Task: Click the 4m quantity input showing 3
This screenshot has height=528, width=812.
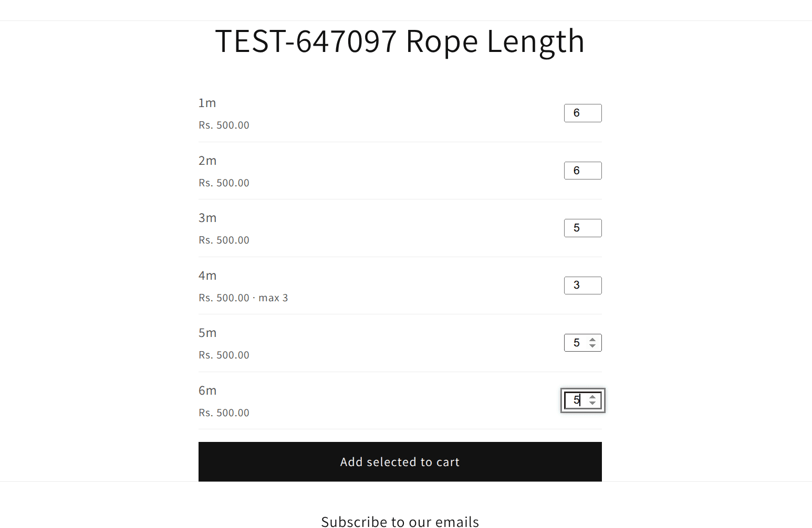Action: [x=583, y=286]
